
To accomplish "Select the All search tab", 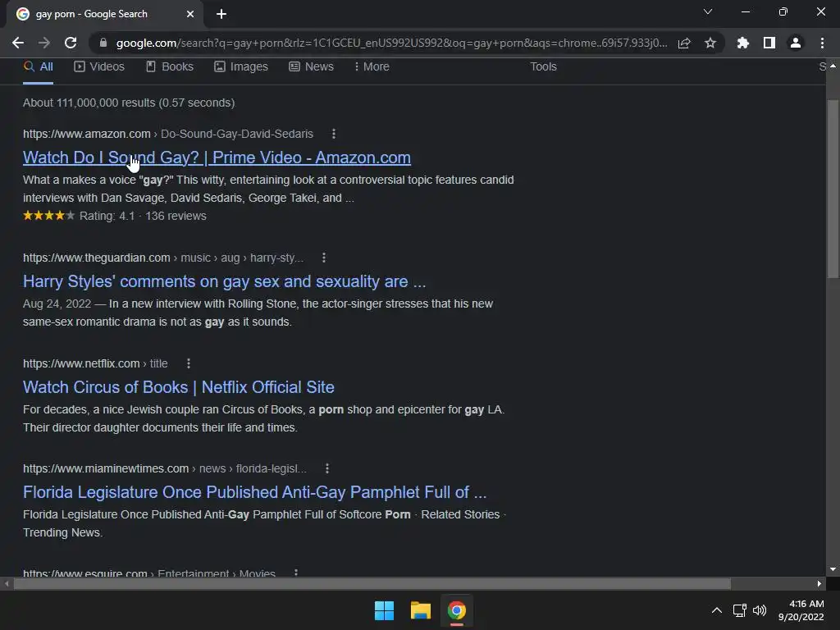I will tap(38, 67).
